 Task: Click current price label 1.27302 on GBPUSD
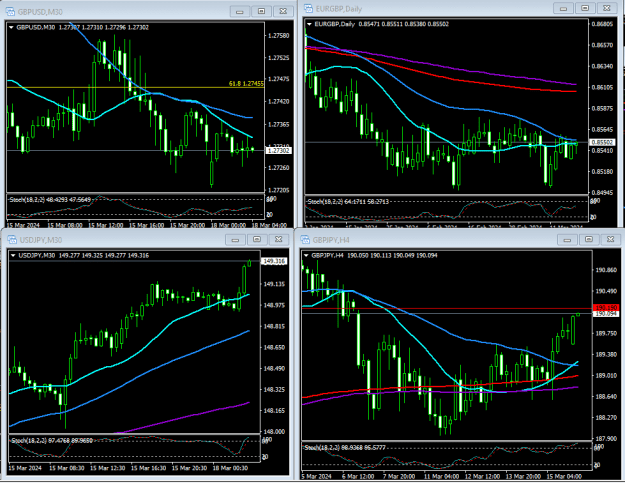point(279,151)
